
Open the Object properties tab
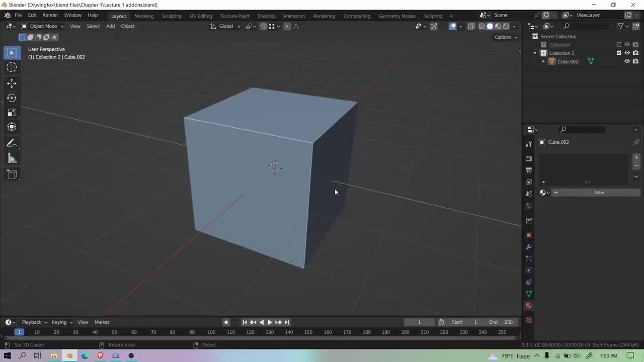coord(528,235)
